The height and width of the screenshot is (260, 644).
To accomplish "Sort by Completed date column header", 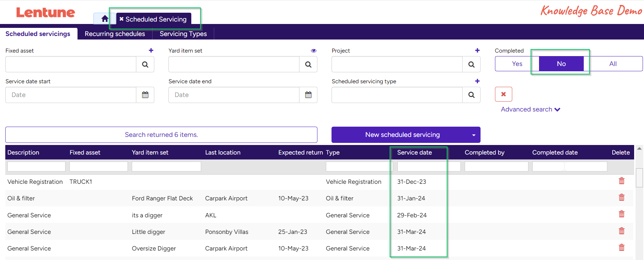I will [555, 152].
